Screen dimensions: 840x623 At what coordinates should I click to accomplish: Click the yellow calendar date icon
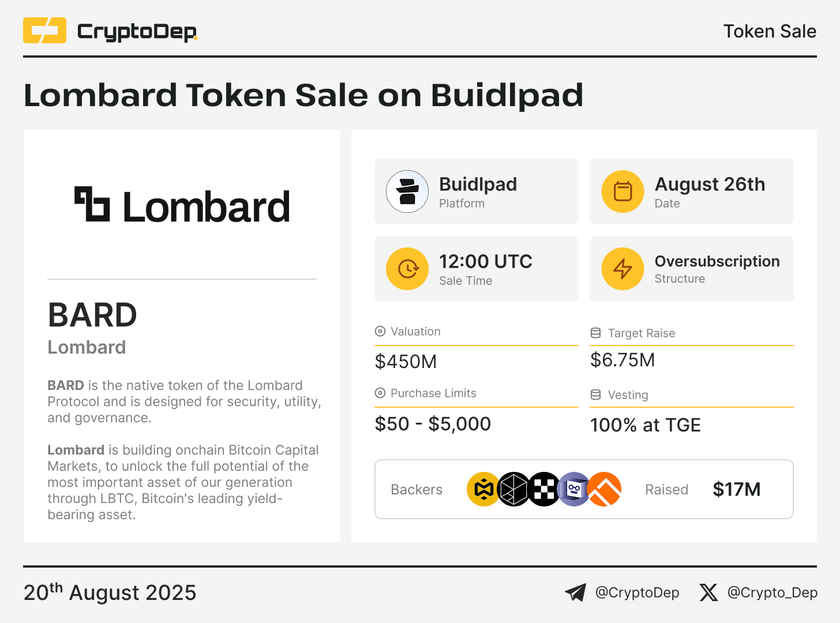click(x=623, y=192)
